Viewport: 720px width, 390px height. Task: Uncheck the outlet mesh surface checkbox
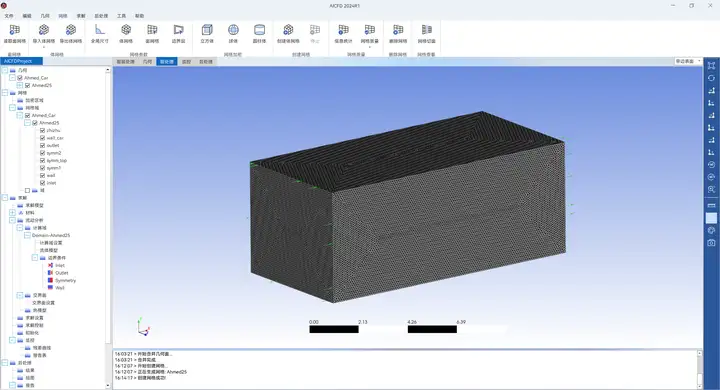point(42,145)
